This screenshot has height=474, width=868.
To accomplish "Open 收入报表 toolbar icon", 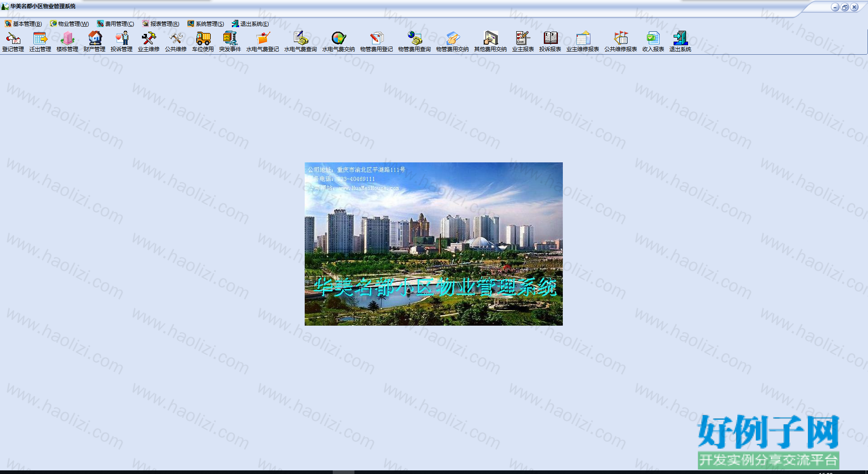I will (653, 42).
